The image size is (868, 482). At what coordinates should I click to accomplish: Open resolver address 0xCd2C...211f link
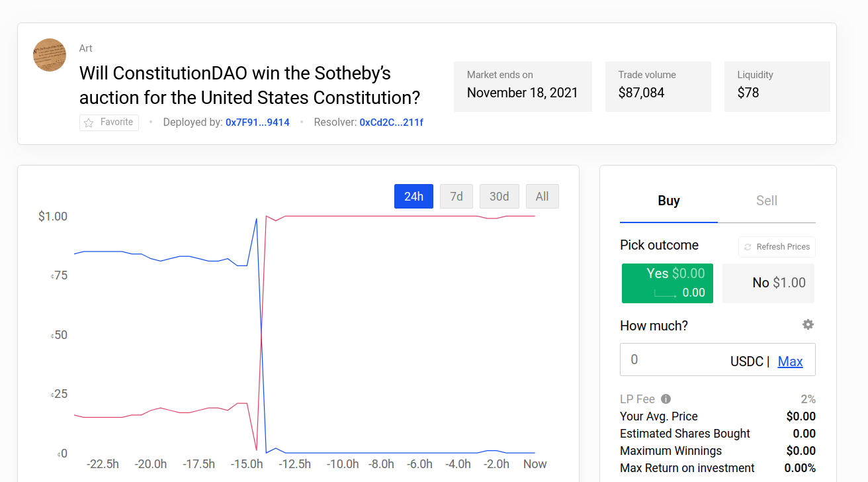[x=391, y=122]
